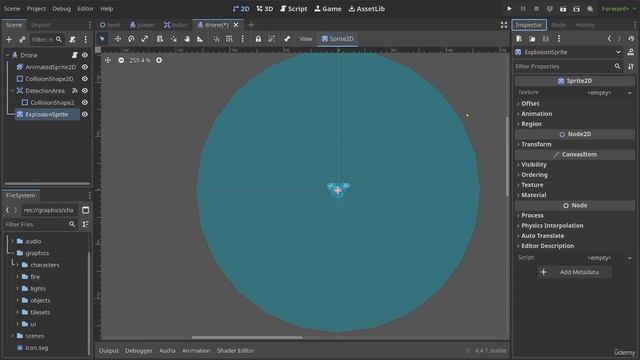Toggle distraction-free mode
This screenshot has height=360, width=640.
[504, 25]
